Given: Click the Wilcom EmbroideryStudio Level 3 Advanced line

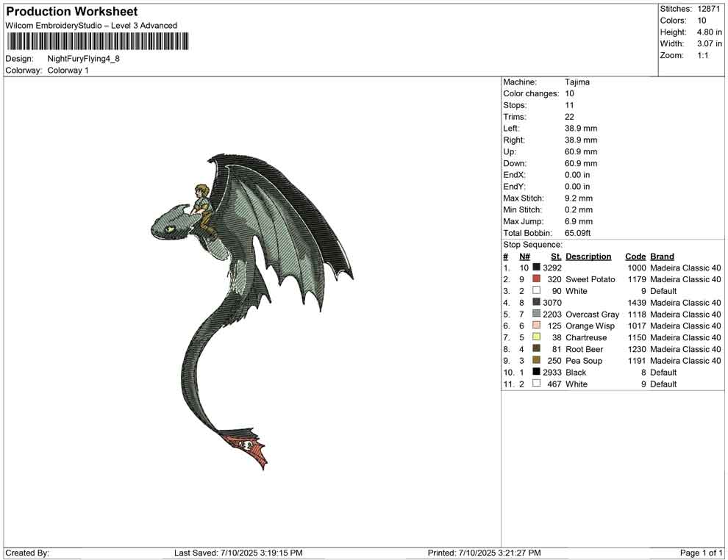Looking at the screenshot, I should tap(91, 26).
